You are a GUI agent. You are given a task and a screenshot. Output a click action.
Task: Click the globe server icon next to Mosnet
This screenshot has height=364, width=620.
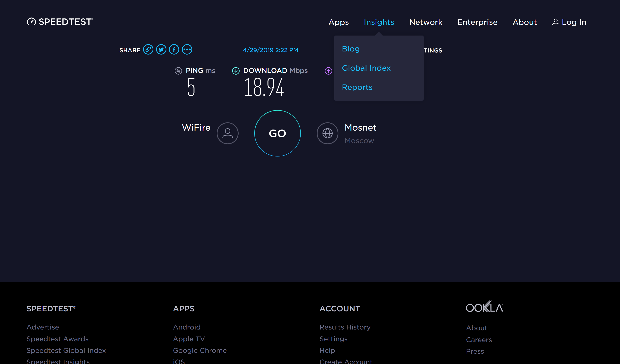pyautogui.click(x=327, y=133)
